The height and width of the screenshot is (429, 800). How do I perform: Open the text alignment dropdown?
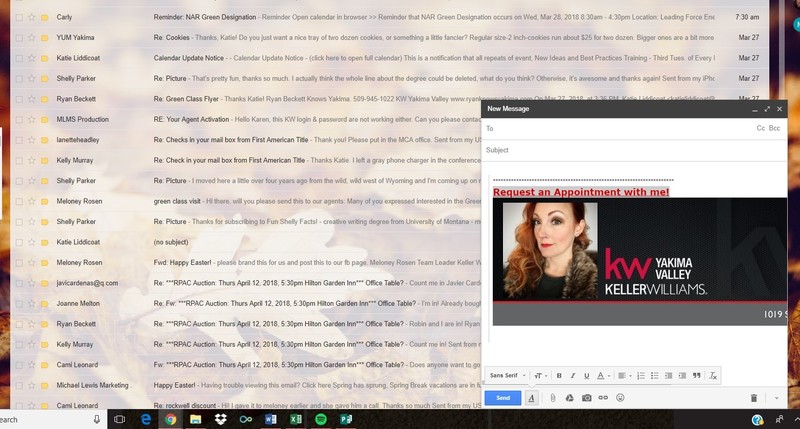(624, 375)
